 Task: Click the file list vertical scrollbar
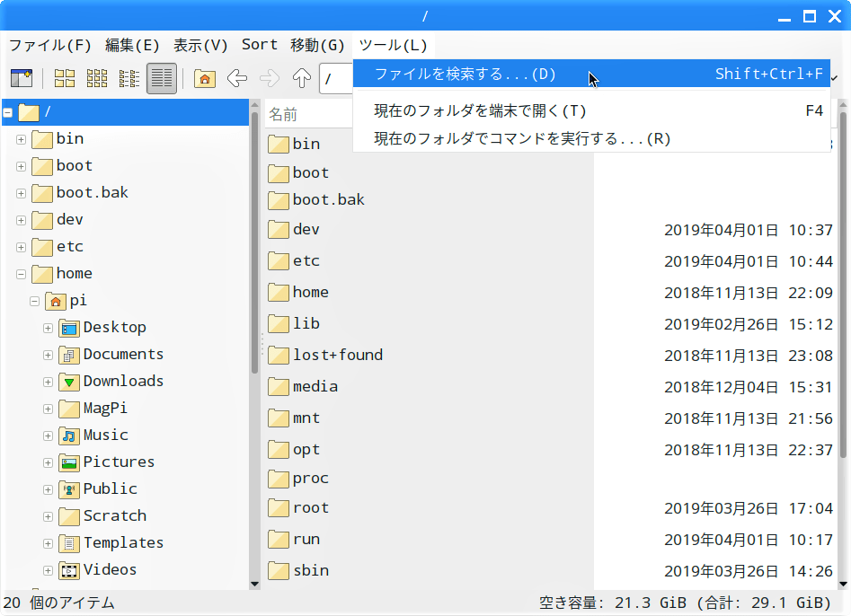(843, 285)
